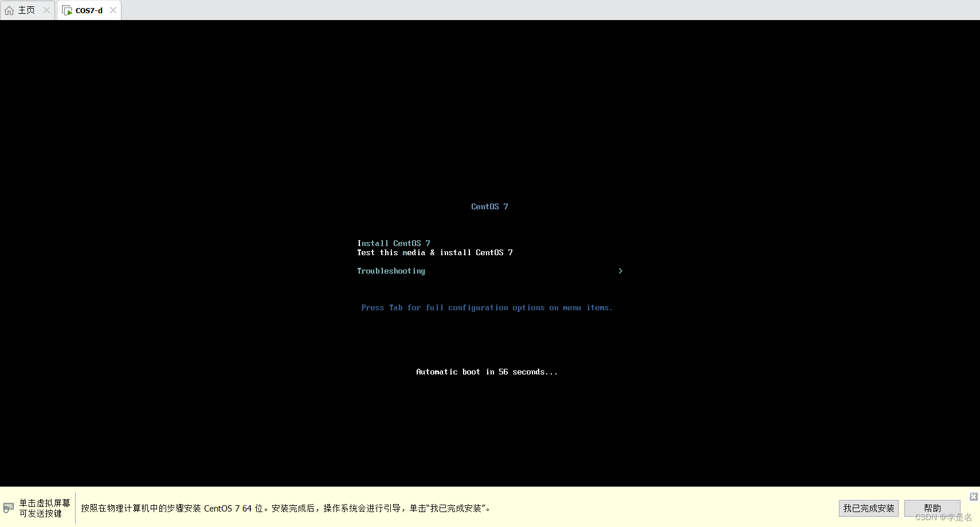Viewport: 980px width, 527px height.
Task: Click the home icon on 主页 tab
Action: tap(9, 10)
